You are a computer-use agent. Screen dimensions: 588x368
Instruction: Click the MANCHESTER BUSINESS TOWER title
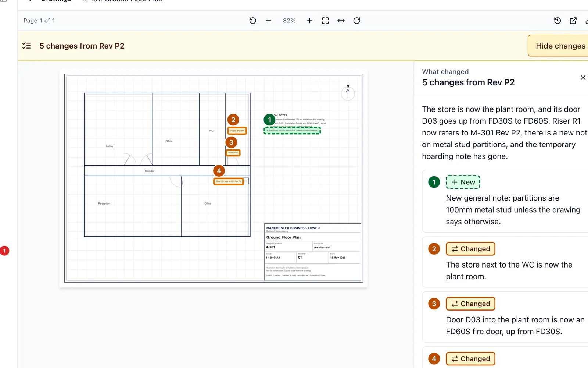[293, 228]
